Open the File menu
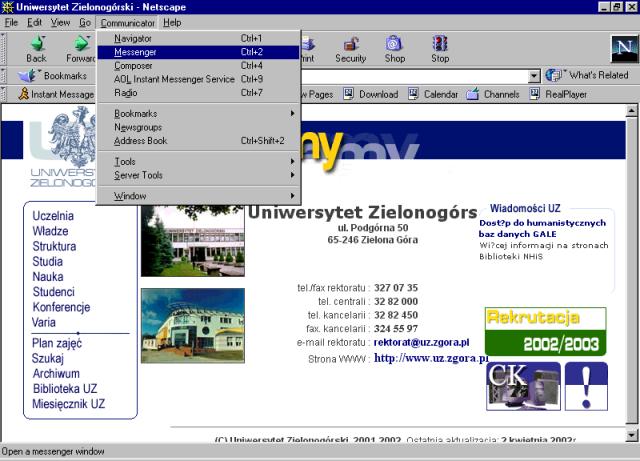Image resolution: width=640 pixels, height=461 pixels. [11, 22]
